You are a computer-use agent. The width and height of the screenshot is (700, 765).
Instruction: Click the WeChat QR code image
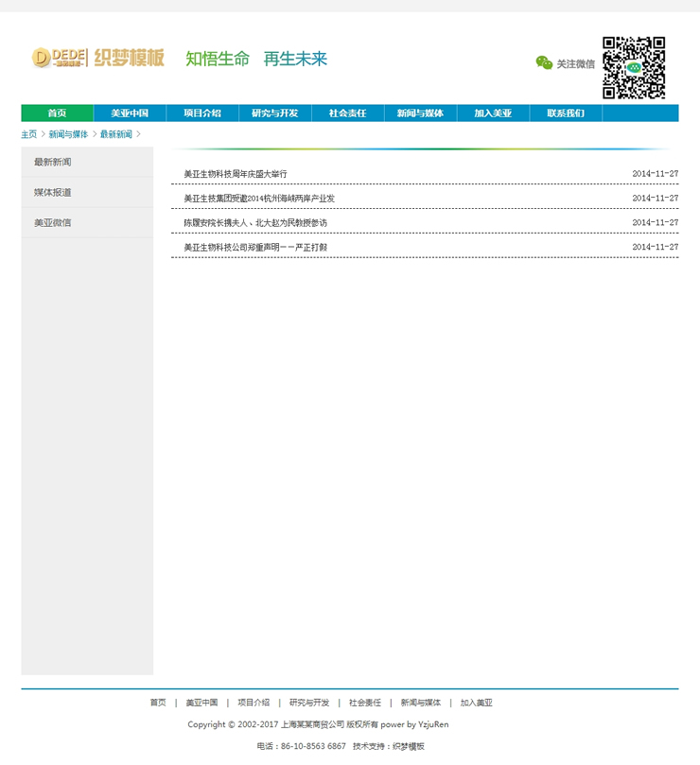[x=634, y=67]
